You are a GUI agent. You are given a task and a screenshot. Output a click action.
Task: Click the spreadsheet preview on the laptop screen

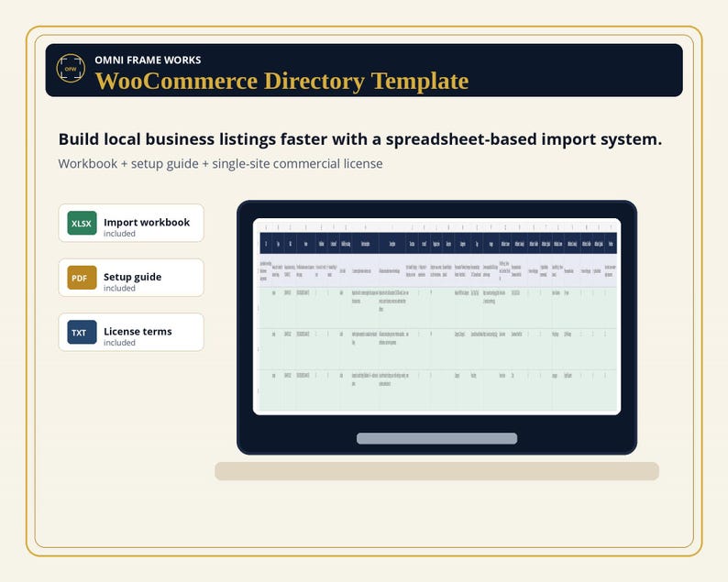click(x=437, y=316)
